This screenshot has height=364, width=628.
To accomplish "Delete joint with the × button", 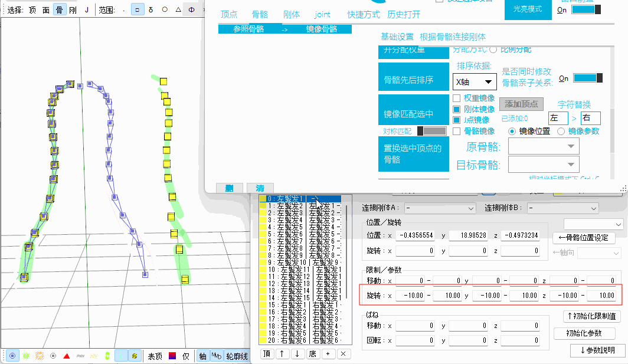I will (344, 354).
